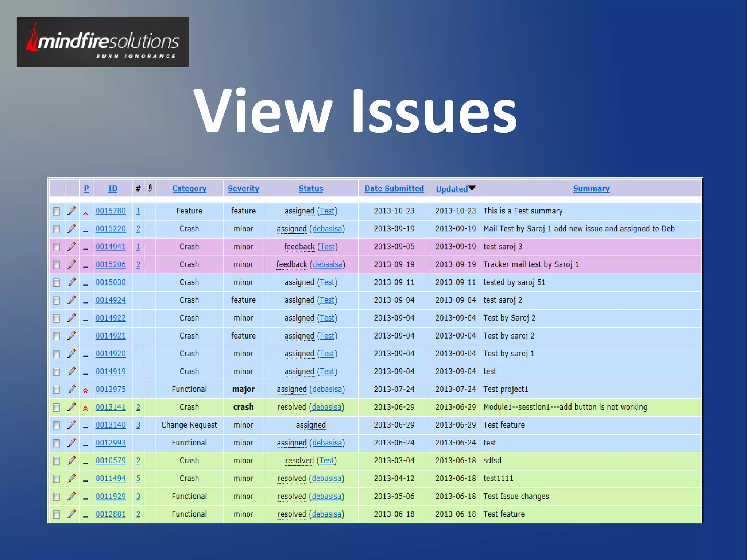
Task: Click summary 'Tracker mail test by Saroj 1'
Action: (531, 264)
